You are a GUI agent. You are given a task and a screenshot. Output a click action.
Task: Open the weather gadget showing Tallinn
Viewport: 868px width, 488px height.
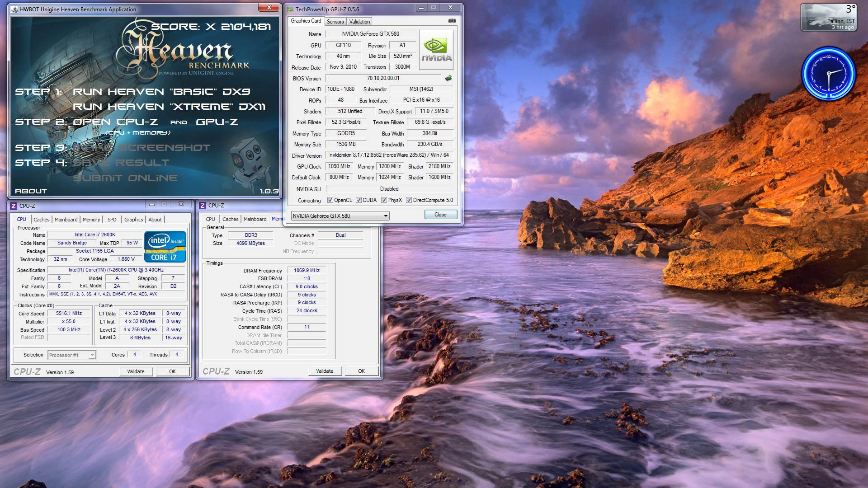click(x=829, y=18)
